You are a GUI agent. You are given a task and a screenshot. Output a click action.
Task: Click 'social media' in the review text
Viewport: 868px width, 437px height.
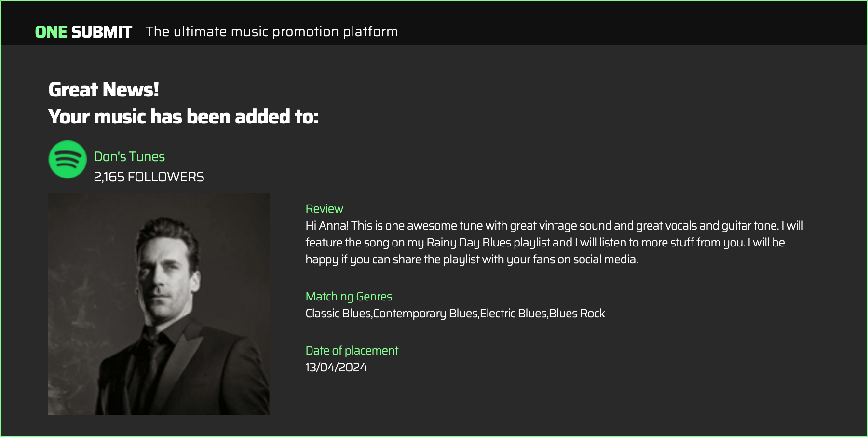605,259
